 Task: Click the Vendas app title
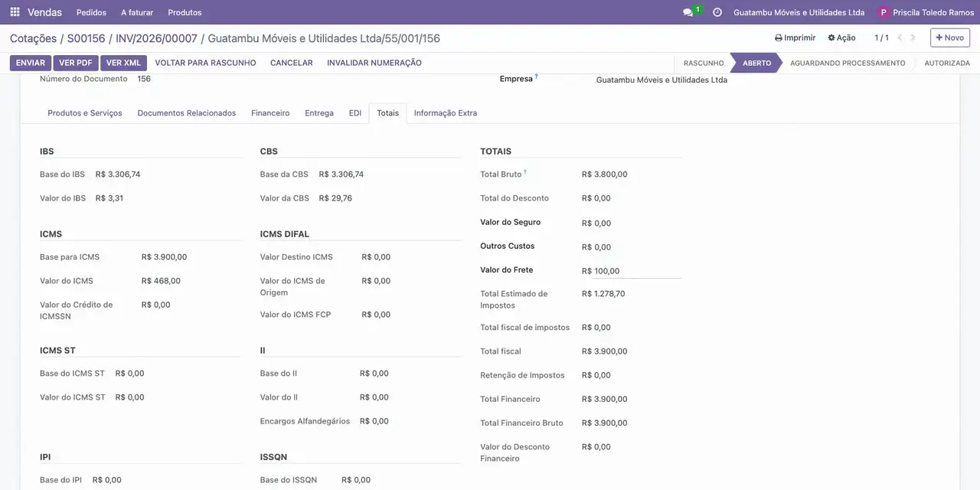coord(45,12)
